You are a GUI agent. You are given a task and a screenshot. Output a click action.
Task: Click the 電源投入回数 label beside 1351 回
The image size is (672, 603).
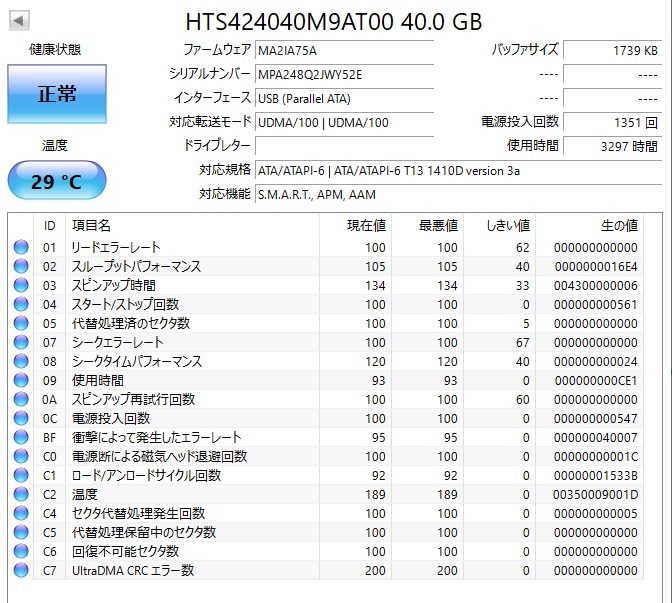coord(520,122)
